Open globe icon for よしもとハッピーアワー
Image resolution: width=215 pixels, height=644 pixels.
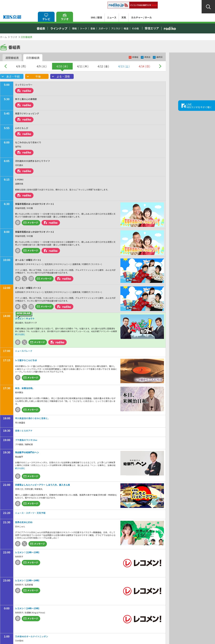[18, 504]
